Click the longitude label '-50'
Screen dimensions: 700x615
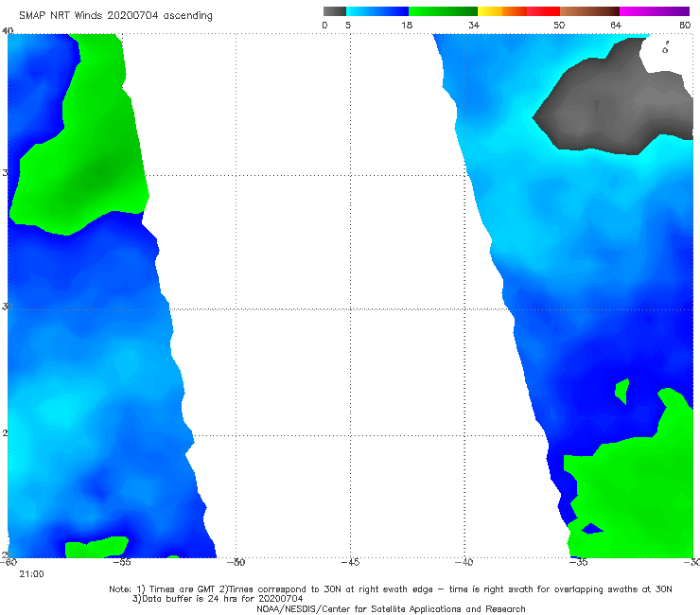coord(236,562)
